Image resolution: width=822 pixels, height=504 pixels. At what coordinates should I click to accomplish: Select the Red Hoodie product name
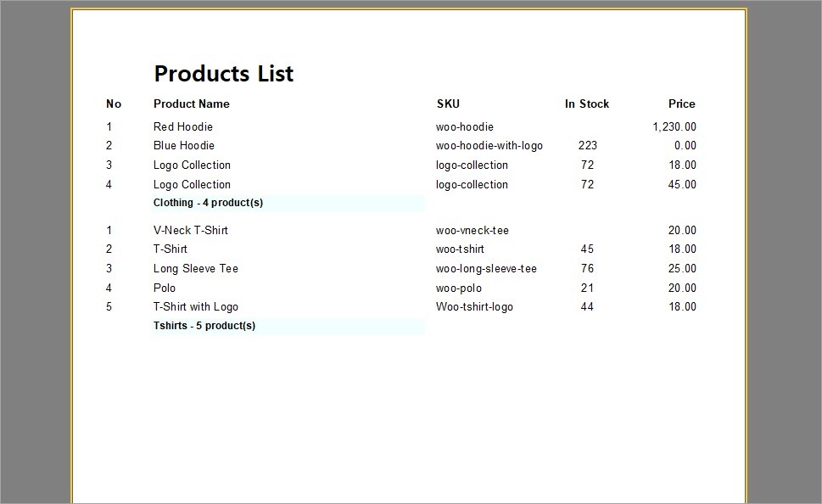click(x=183, y=126)
